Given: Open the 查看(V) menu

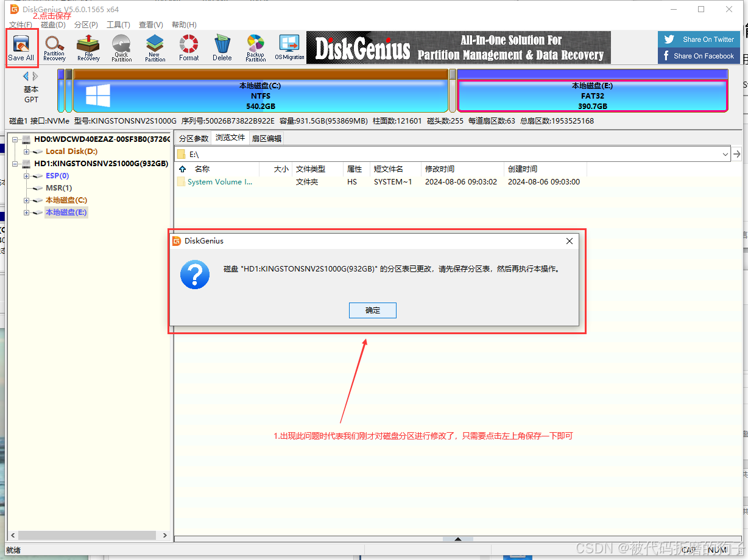Looking at the screenshot, I should click(150, 25).
